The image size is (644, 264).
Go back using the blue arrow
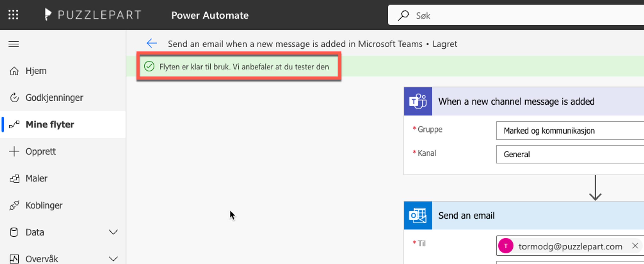coord(152,43)
